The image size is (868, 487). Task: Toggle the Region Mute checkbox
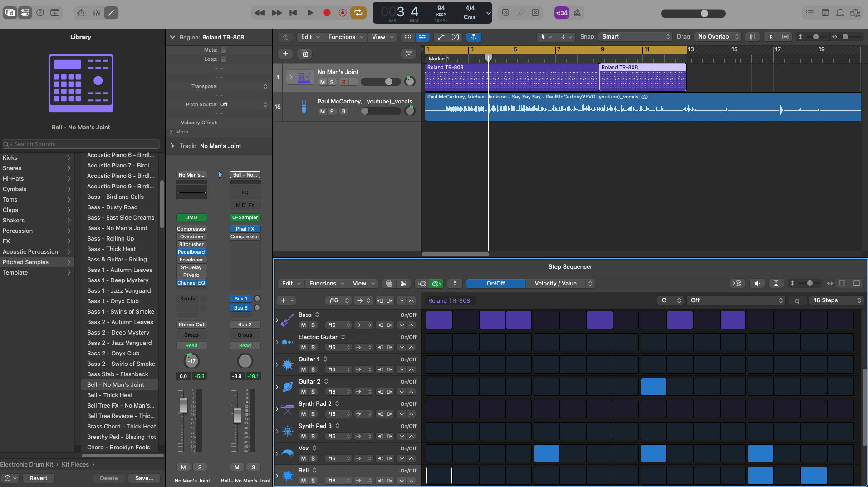(x=223, y=50)
